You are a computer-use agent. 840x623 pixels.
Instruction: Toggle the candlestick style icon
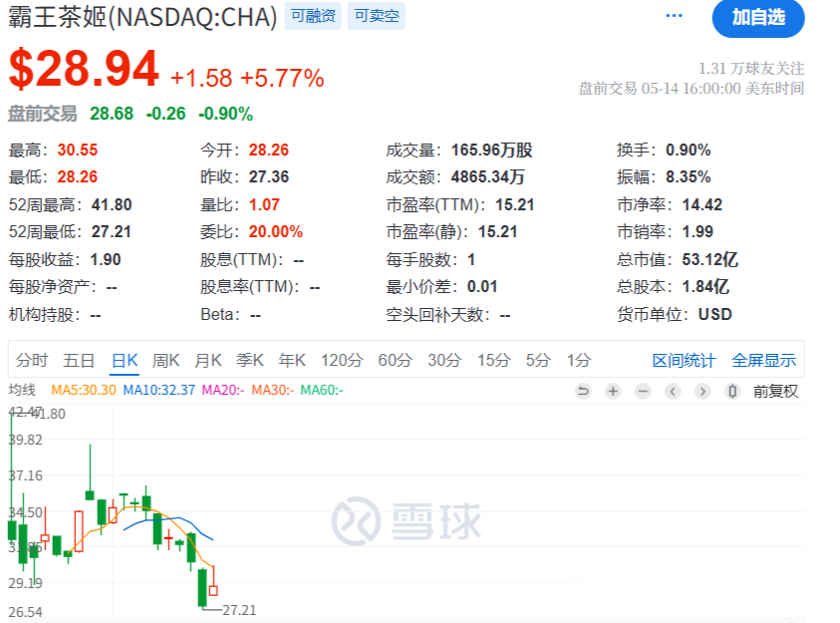pos(732,392)
